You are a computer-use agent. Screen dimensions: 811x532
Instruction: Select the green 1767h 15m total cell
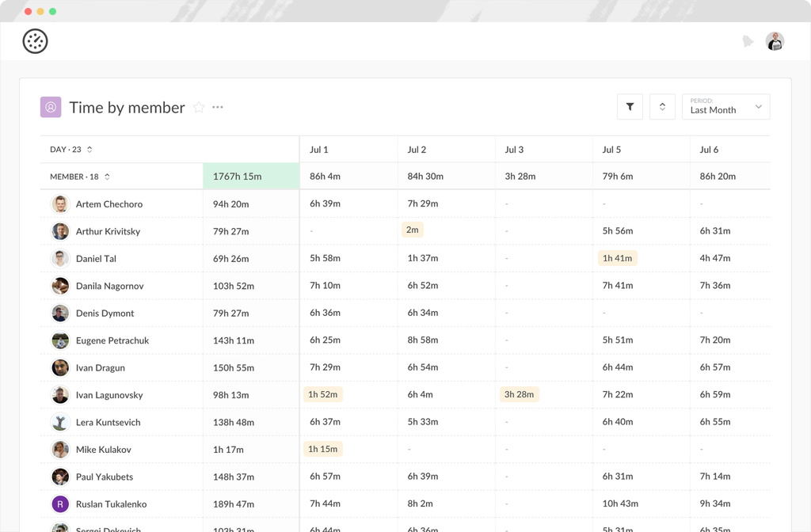point(250,176)
